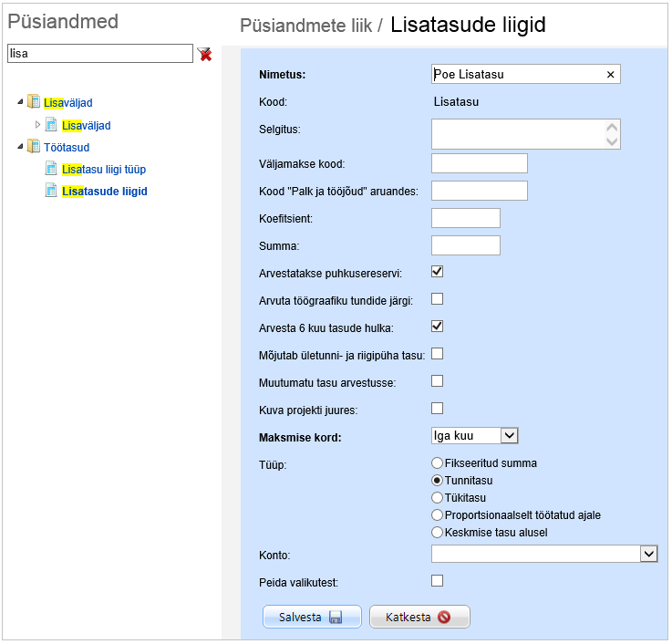Expand the nested Lisaväljad tree node
The width and height of the screenshot is (672, 644).
coord(37,125)
